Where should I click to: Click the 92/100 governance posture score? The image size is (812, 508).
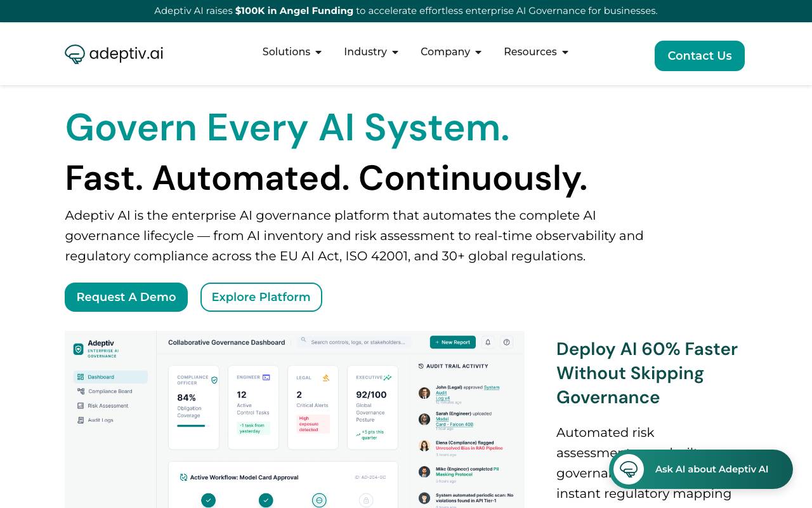click(x=372, y=395)
